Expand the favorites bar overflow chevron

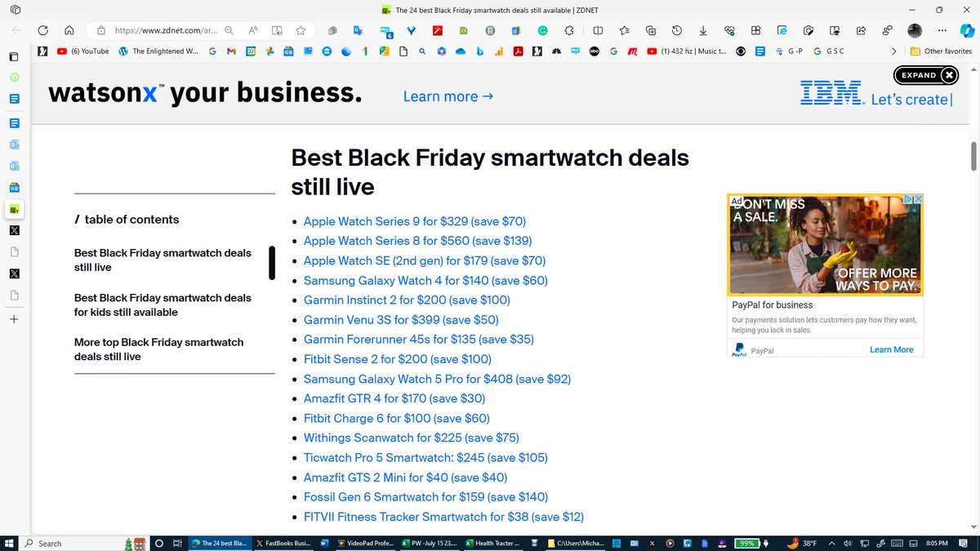pos(893,51)
